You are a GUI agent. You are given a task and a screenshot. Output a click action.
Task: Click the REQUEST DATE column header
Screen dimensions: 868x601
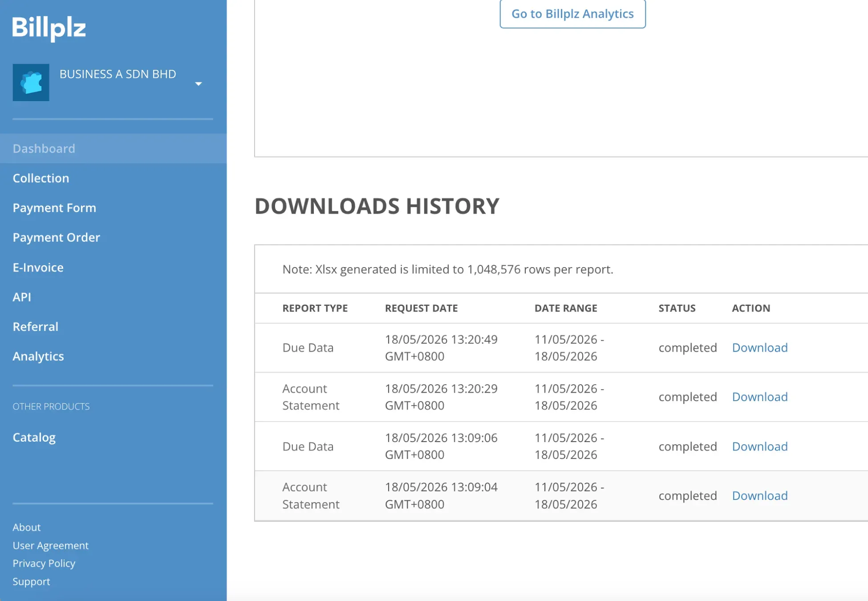(x=421, y=308)
